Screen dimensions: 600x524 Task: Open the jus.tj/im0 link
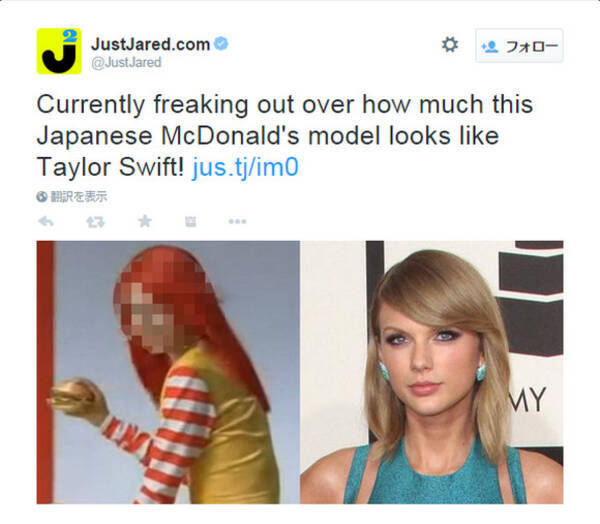click(245, 167)
